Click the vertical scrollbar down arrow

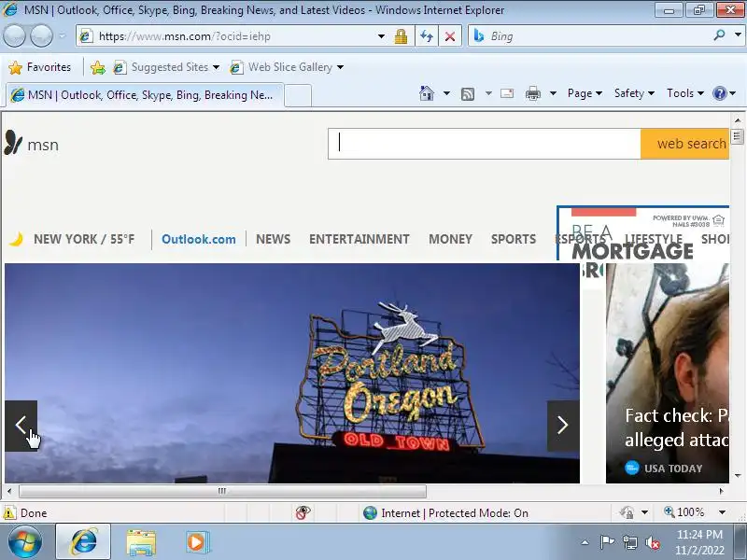[x=738, y=475]
